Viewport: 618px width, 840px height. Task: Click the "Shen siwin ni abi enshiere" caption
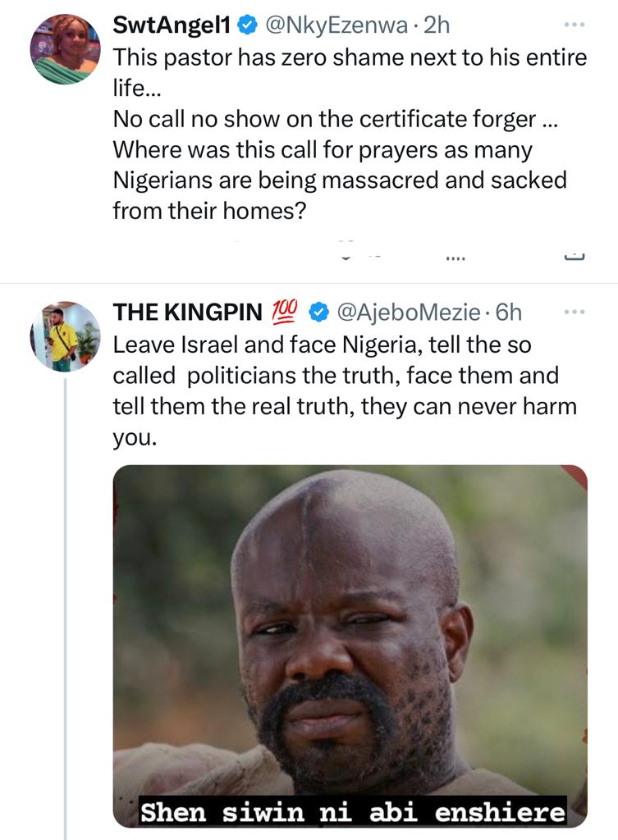point(353,812)
